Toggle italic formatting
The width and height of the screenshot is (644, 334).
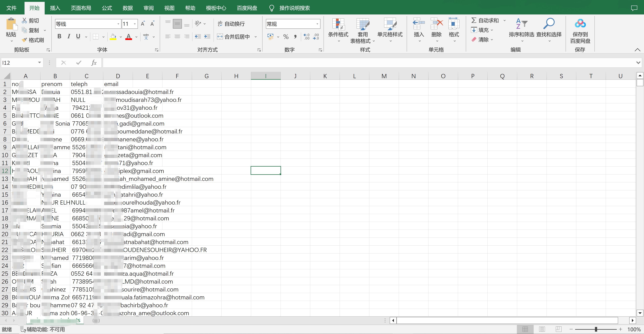[69, 36]
